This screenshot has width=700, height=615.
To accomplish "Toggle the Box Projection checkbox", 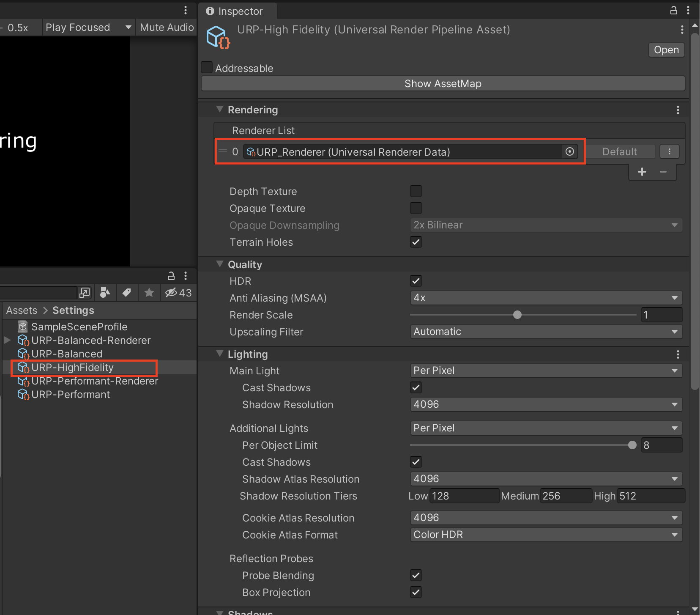I will [416, 592].
